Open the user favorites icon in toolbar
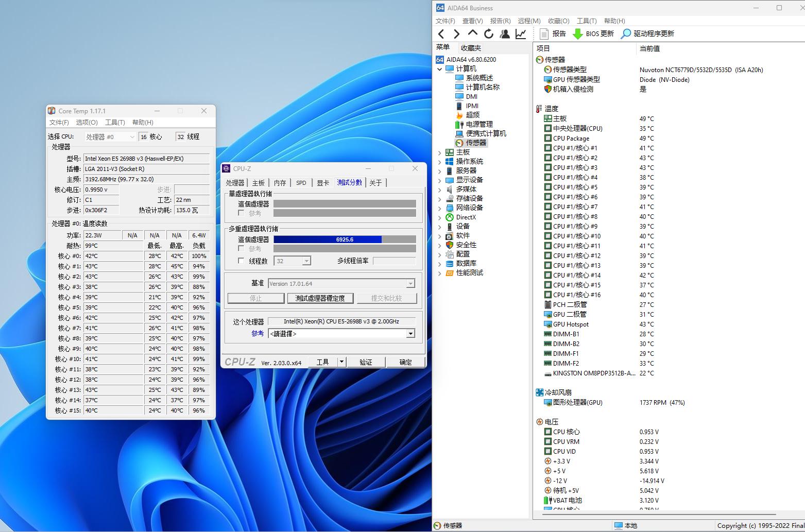 click(x=505, y=34)
